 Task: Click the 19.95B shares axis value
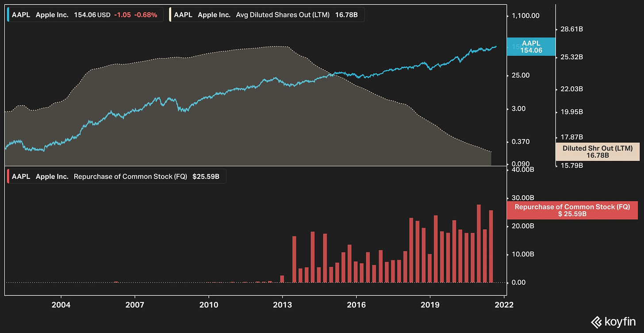pyautogui.click(x=571, y=112)
